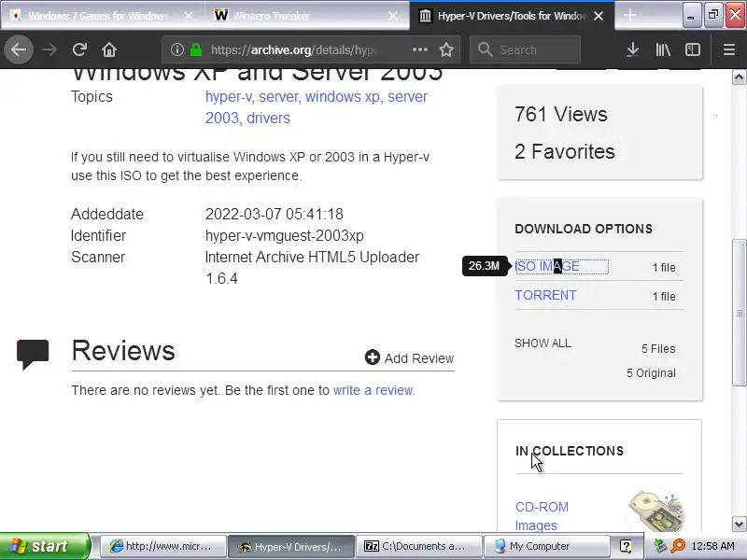
Task: Close the Hyper-V Drivers tab
Action: (x=599, y=16)
